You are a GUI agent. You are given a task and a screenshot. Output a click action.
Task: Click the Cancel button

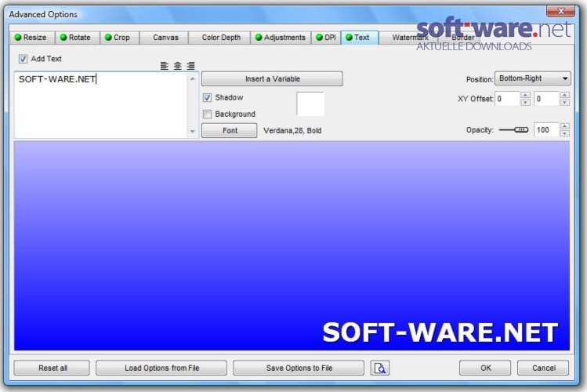[x=543, y=368]
